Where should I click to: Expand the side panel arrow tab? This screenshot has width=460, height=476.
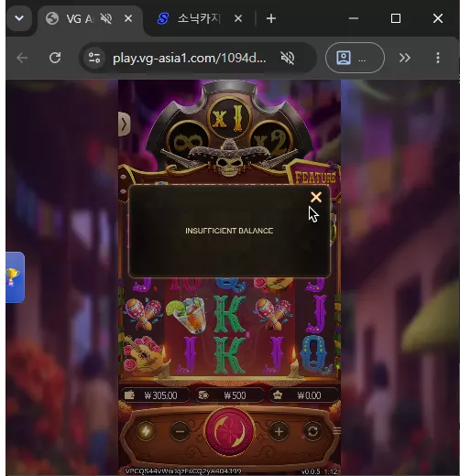click(124, 124)
